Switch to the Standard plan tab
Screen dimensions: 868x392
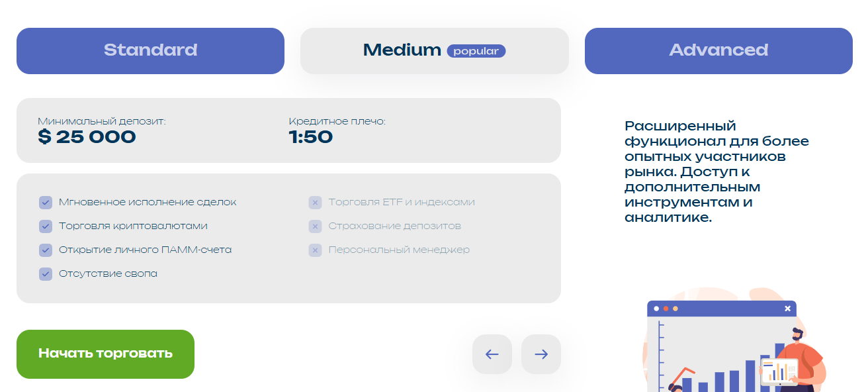tap(150, 50)
